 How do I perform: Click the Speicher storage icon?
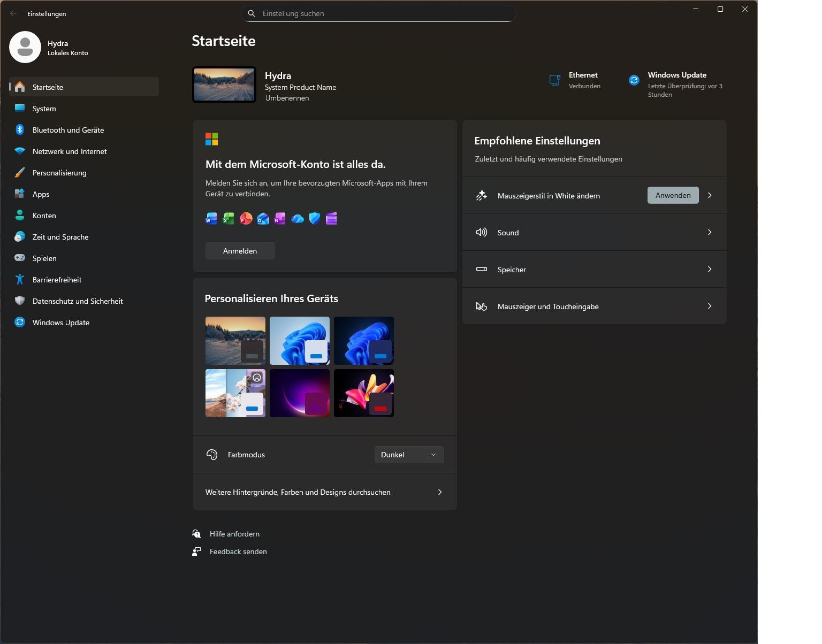pyautogui.click(x=482, y=269)
